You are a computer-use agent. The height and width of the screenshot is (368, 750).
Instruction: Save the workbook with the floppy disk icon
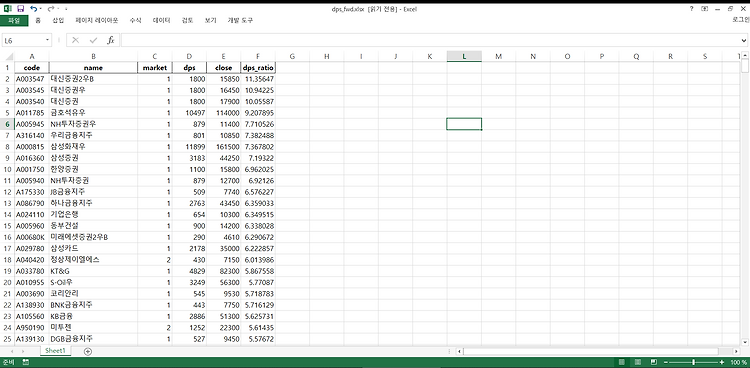click(20, 9)
